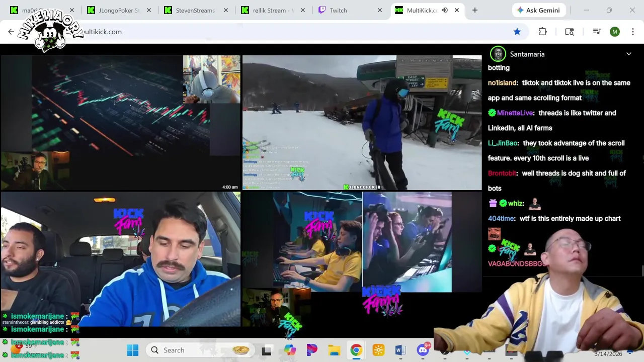Select the trading chart stream tile

coord(120,123)
